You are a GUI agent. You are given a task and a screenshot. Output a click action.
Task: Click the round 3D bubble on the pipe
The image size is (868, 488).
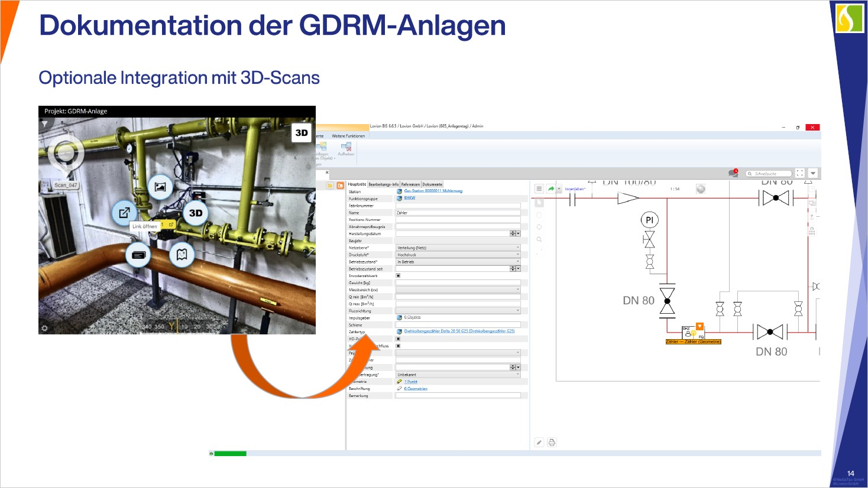[x=195, y=213]
